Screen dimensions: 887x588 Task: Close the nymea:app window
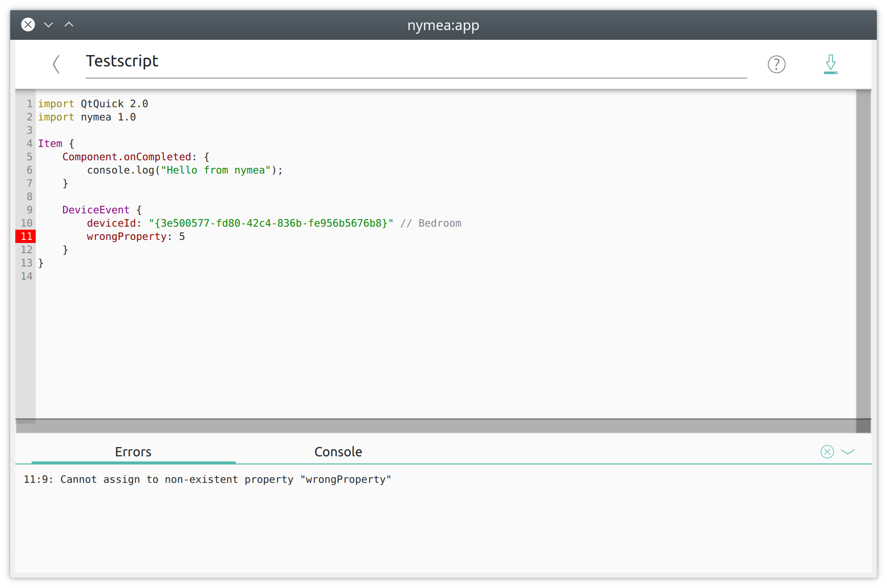(x=28, y=24)
